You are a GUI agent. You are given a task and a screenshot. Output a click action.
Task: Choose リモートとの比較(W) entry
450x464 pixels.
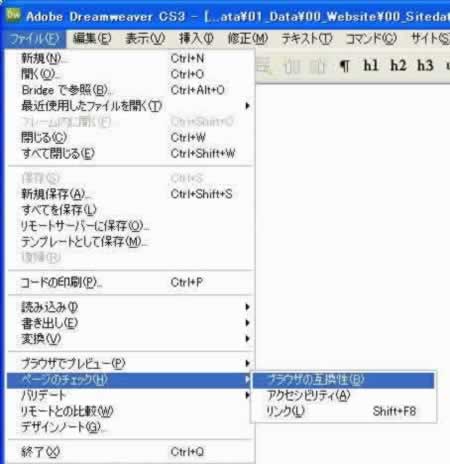click(131, 411)
